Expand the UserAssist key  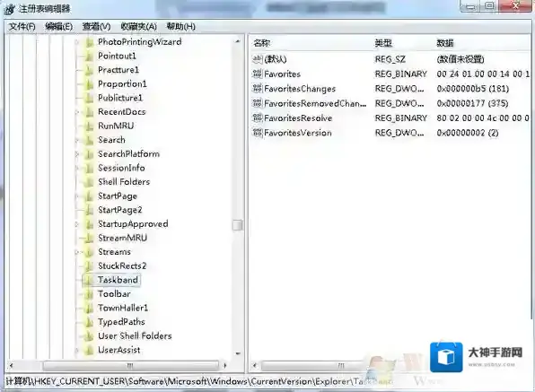point(77,351)
